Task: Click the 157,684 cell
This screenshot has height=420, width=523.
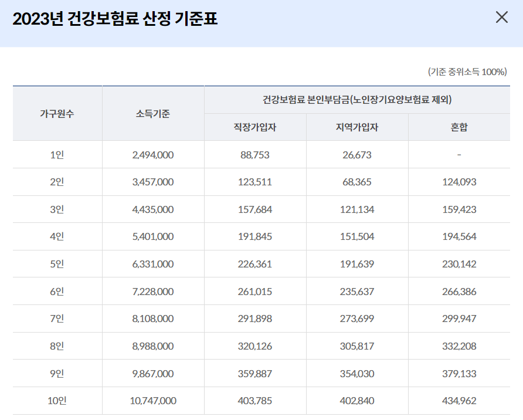Action: tap(255, 209)
